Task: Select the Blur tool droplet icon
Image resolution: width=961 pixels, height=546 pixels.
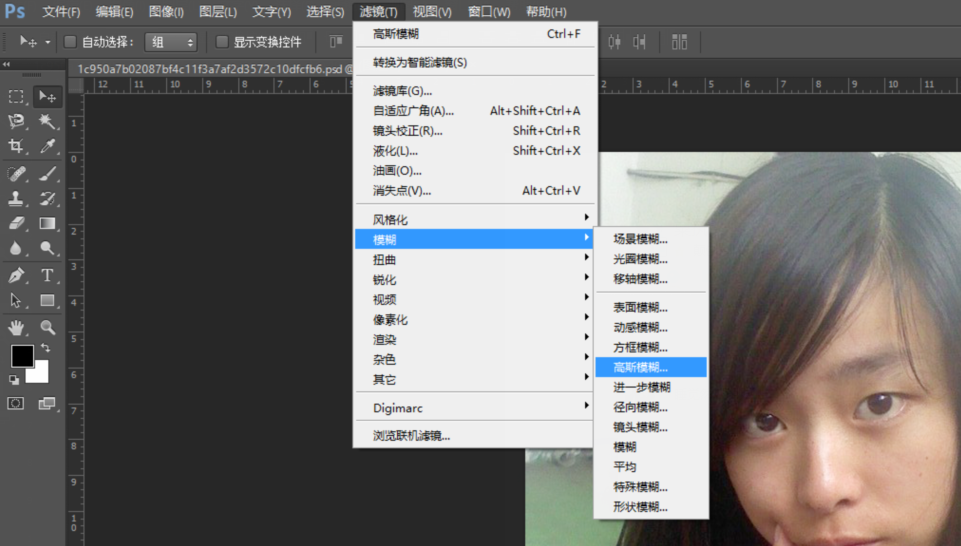Action: coord(16,248)
